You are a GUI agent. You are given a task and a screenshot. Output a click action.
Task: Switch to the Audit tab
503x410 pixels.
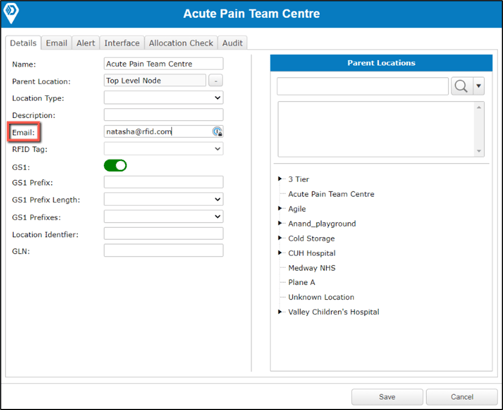232,43
